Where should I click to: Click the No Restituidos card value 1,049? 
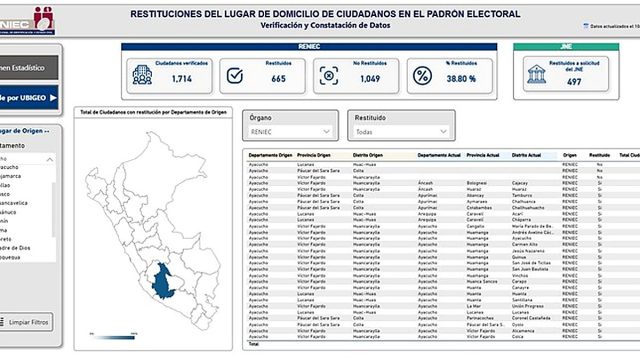370,79
